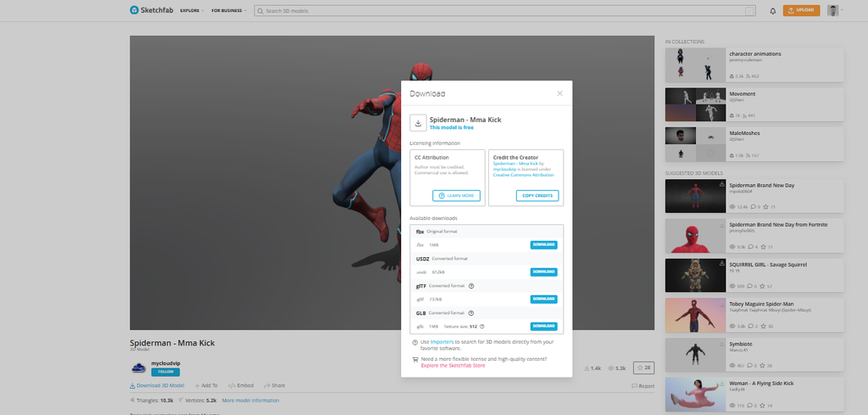Screen dimensions: 868x415
Task: Open More model information link
Action: pyautogui.click(x=250, y=400)
